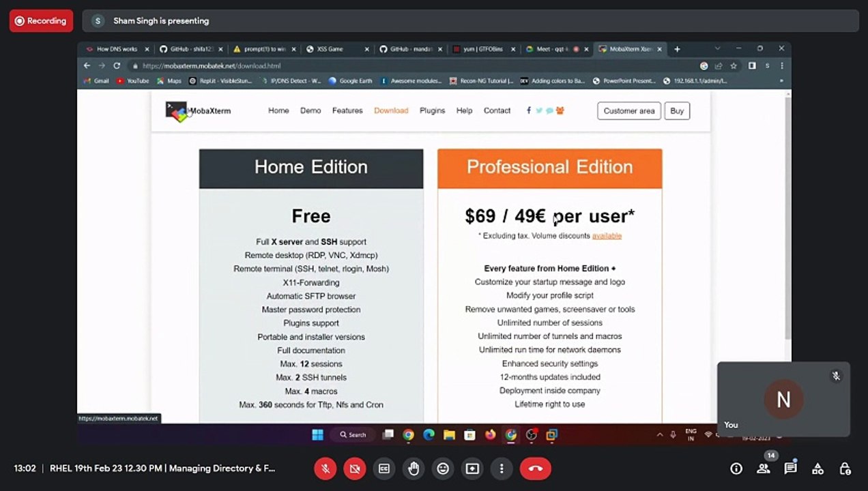Click the Recording indicator badge

point(41,20)
